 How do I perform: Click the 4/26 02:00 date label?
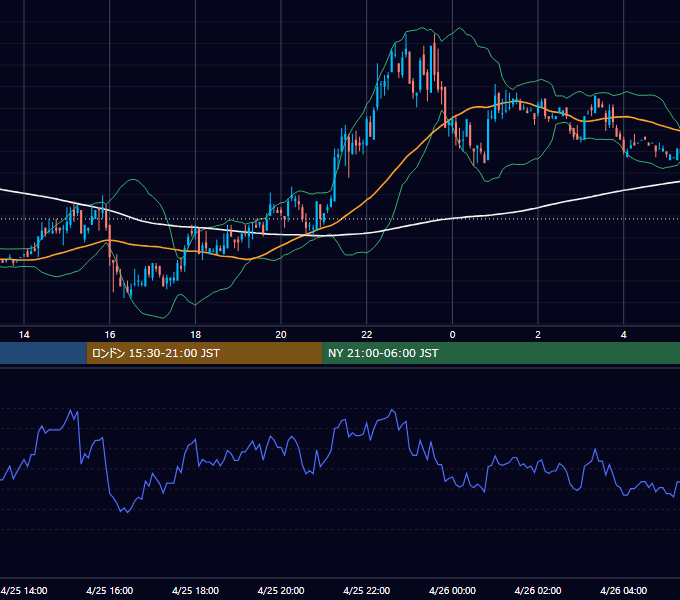(538, 590)
